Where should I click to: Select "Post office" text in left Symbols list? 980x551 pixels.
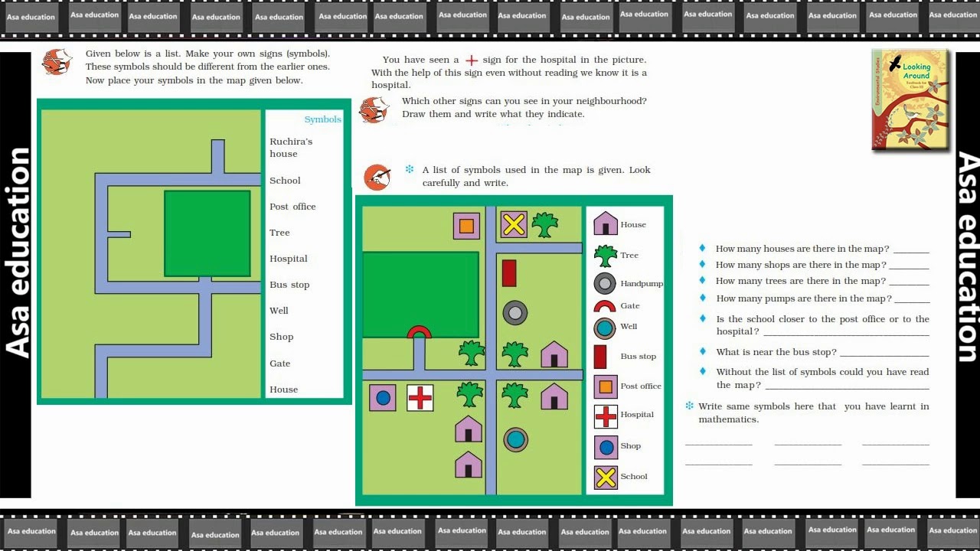[x=292, y=207]
